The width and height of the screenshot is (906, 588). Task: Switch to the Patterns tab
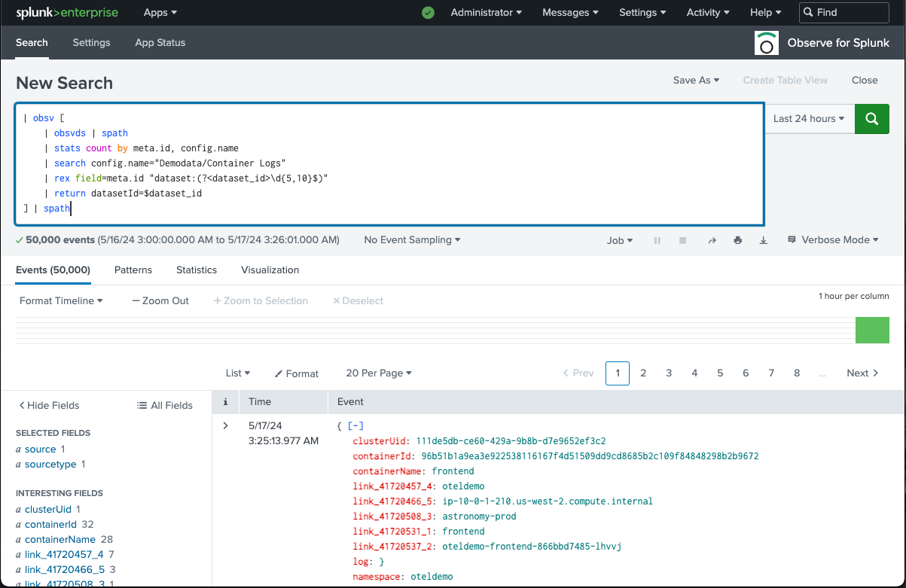click(133, 270)
